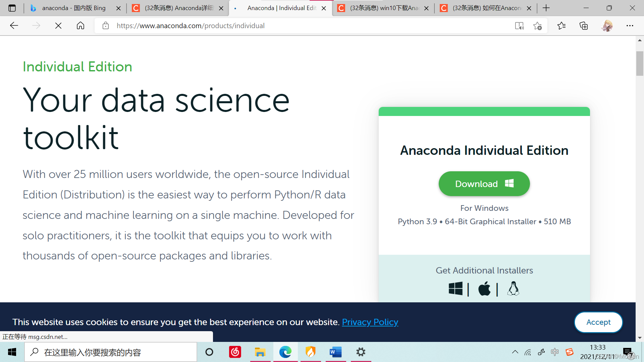Screen dimensions: 644x362
Task: Choose the Linux additional installer icon
Action: pos(513,288)
